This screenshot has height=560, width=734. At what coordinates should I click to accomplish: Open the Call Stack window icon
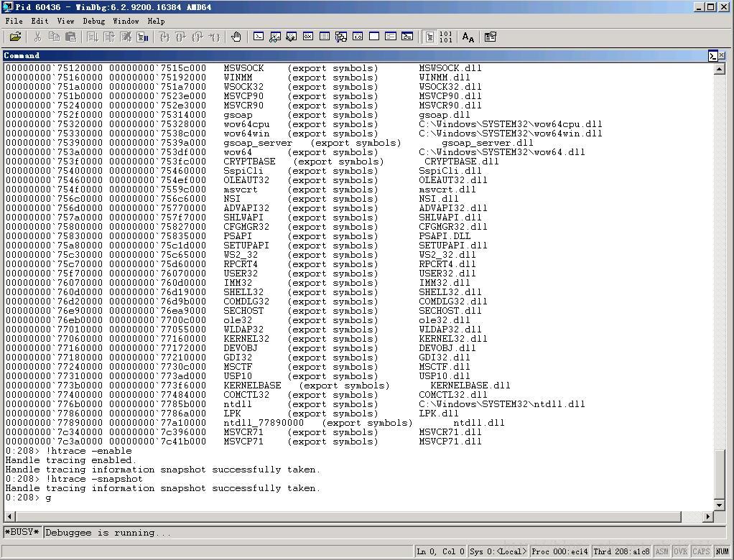341,37
